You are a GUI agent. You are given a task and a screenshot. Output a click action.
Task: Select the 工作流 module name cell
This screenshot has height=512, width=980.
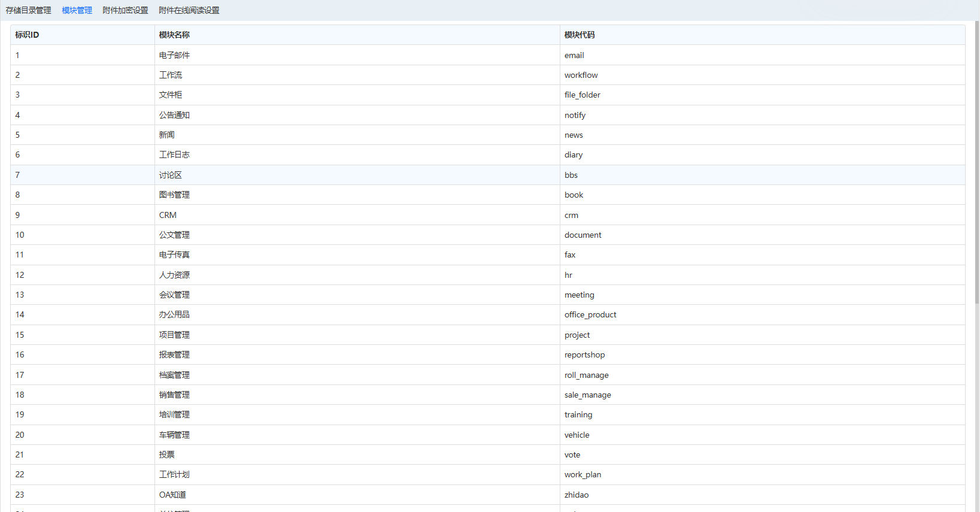click(171, 75)
